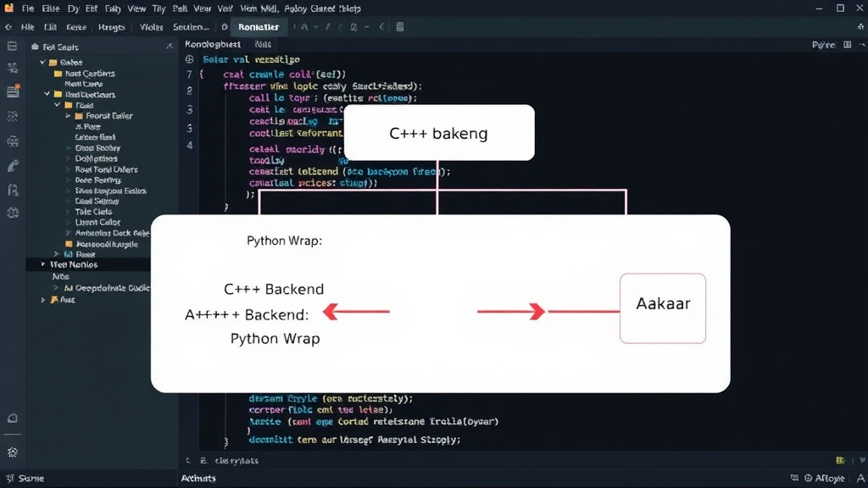Screen dimensions: 868x488
Task: Open the first View menu in menu bar
Action: 136,8
